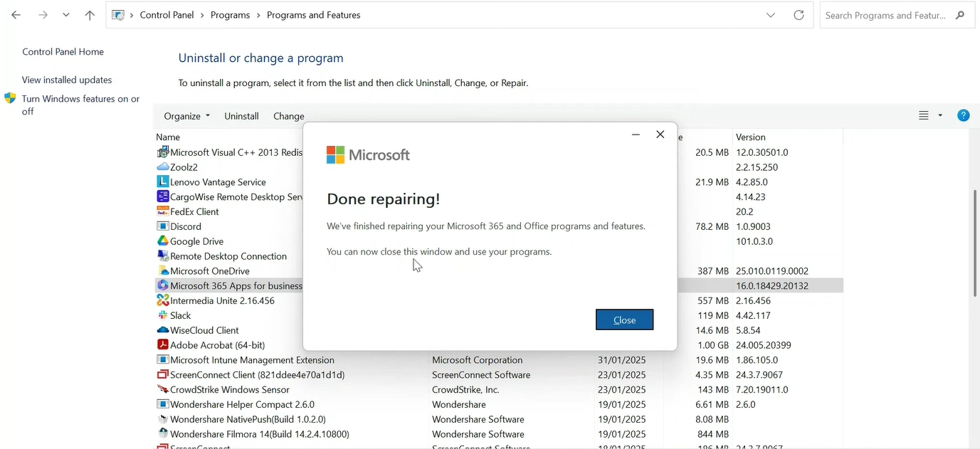Click the Lenovo Vantage Service icon

tap(162, 182)
